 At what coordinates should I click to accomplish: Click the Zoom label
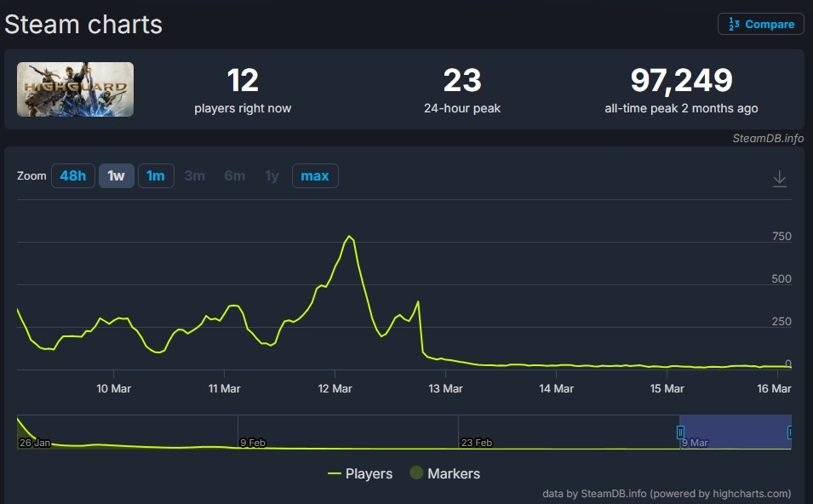(31, 175)
